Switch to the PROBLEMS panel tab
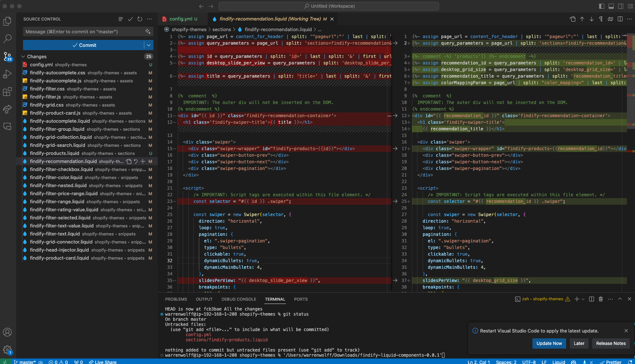635x364 pixels. pos(176,299)
